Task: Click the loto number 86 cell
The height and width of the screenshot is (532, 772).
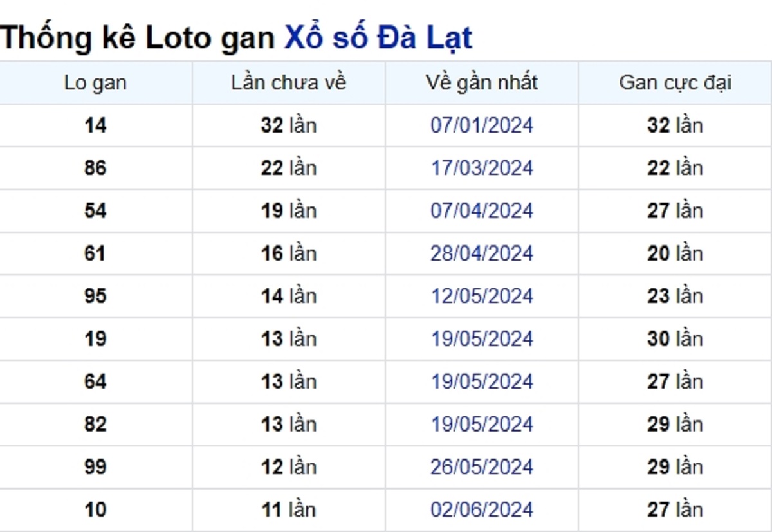Action: point(95,168)
